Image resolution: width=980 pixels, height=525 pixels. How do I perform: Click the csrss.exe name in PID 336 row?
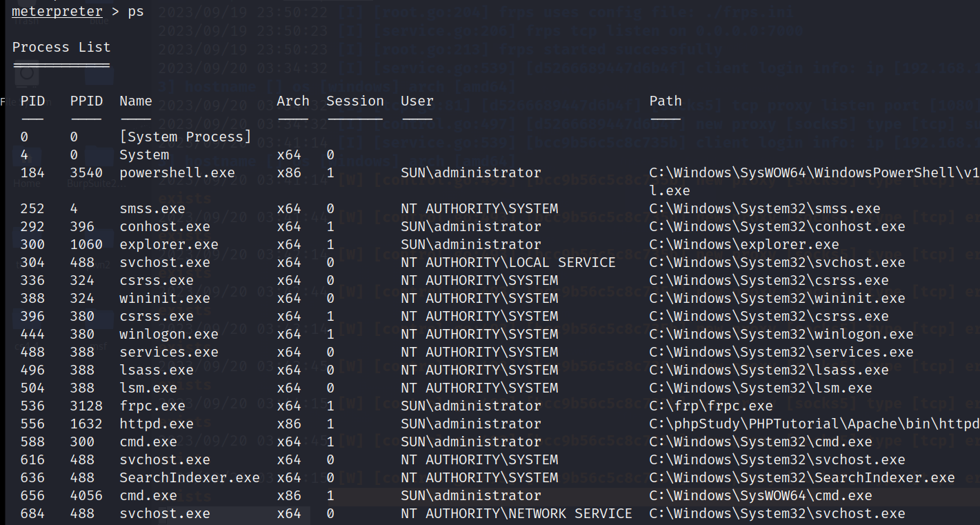tap(157, 280)
